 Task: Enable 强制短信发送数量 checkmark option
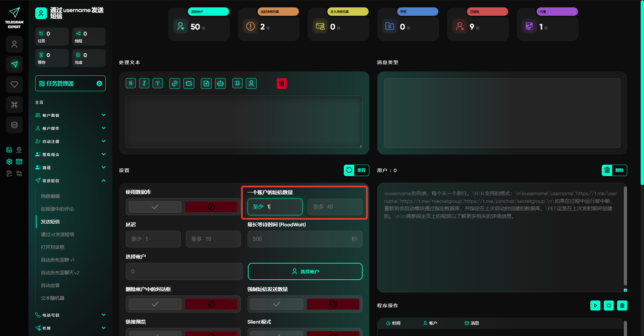277,304
